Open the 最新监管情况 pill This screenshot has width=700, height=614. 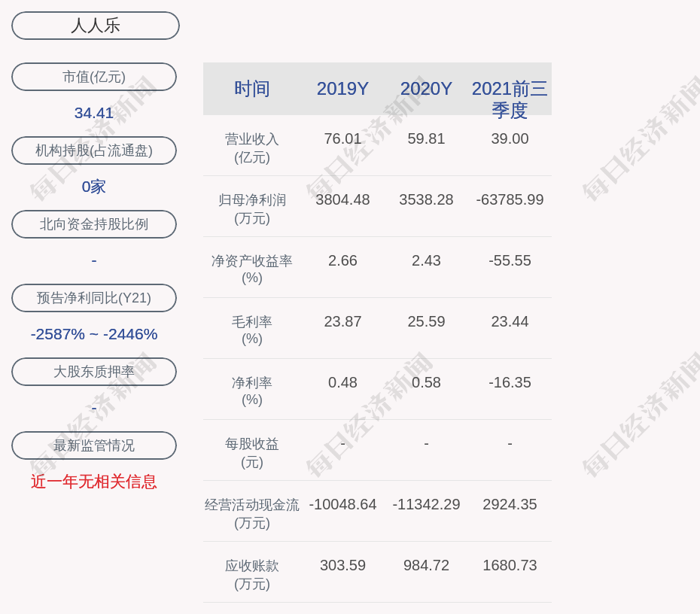(94, 445)
